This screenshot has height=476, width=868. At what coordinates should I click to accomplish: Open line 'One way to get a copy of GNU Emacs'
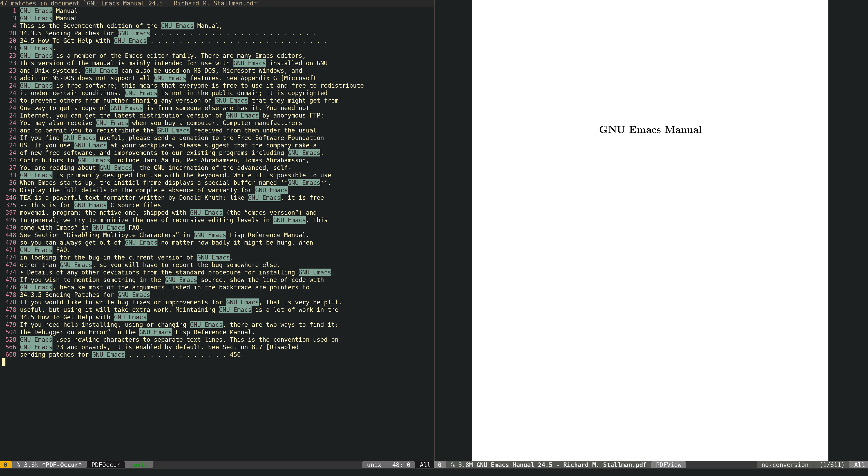164,108
